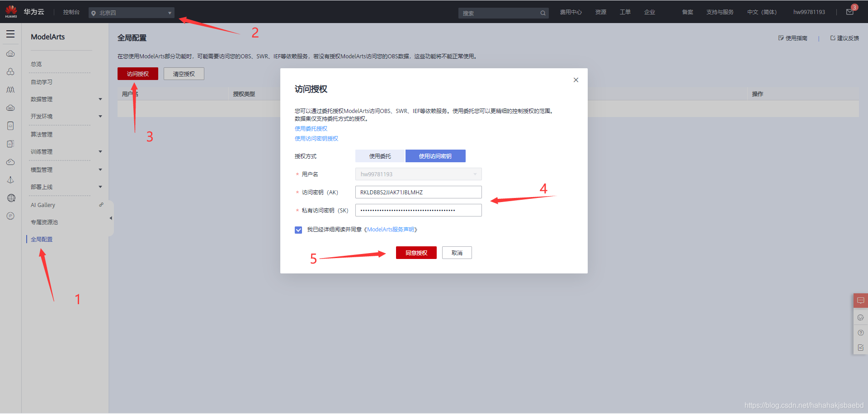Screen dimensions: 868x414
Task: Open 支持与服务 in the top bar
Action: pyautogui.click(x=720, y=12)
